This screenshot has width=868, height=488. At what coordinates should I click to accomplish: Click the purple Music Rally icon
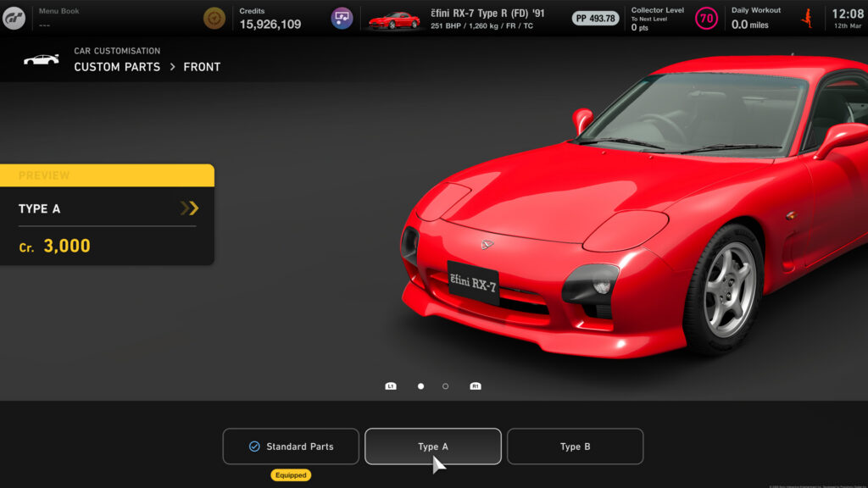pos(342,17)
